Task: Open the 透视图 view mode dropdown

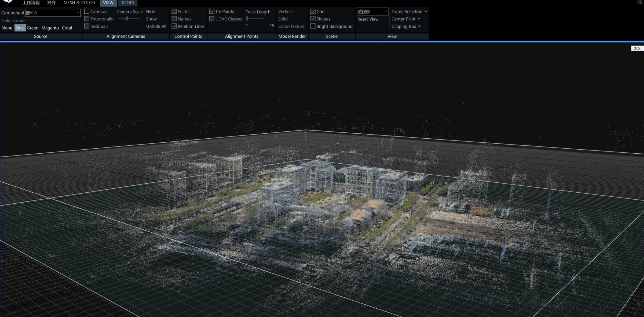Action: 386,12
